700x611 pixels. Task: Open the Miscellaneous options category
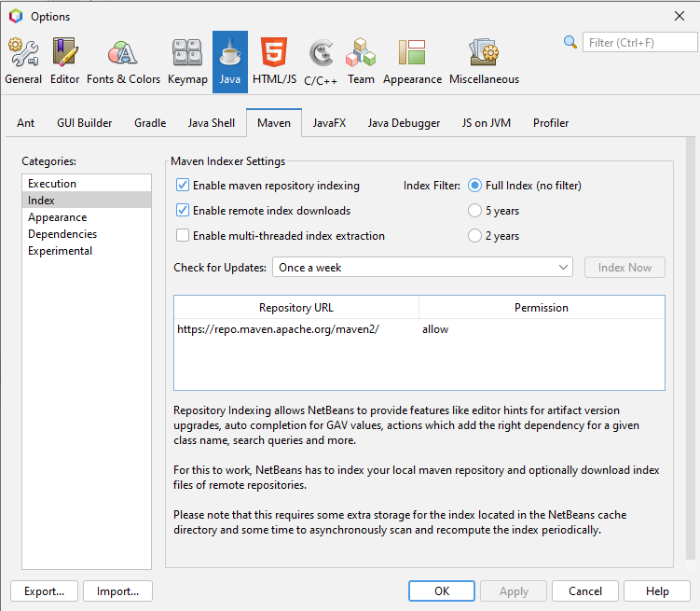(x=484, y=62)
